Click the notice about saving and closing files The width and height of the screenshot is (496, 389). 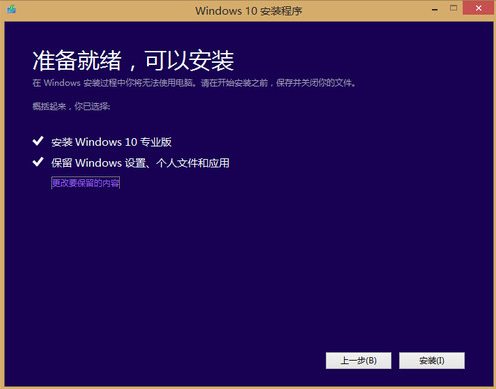[194, 83]
